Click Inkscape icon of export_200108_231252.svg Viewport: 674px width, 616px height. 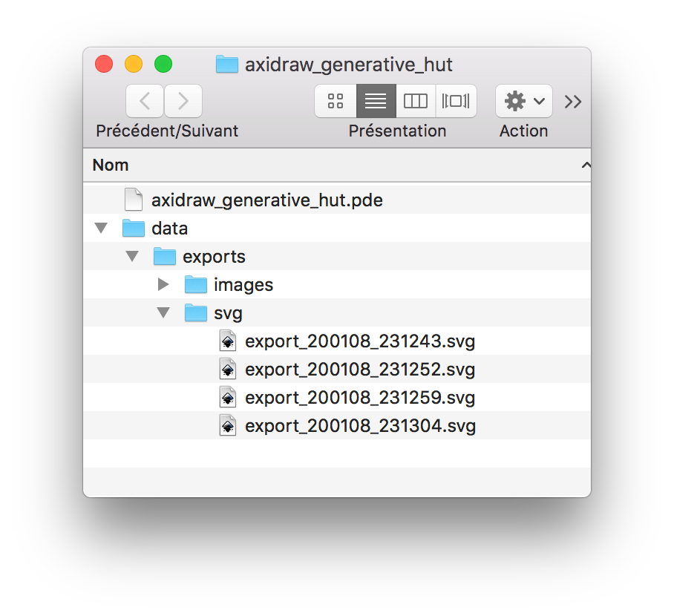[228, 370]
